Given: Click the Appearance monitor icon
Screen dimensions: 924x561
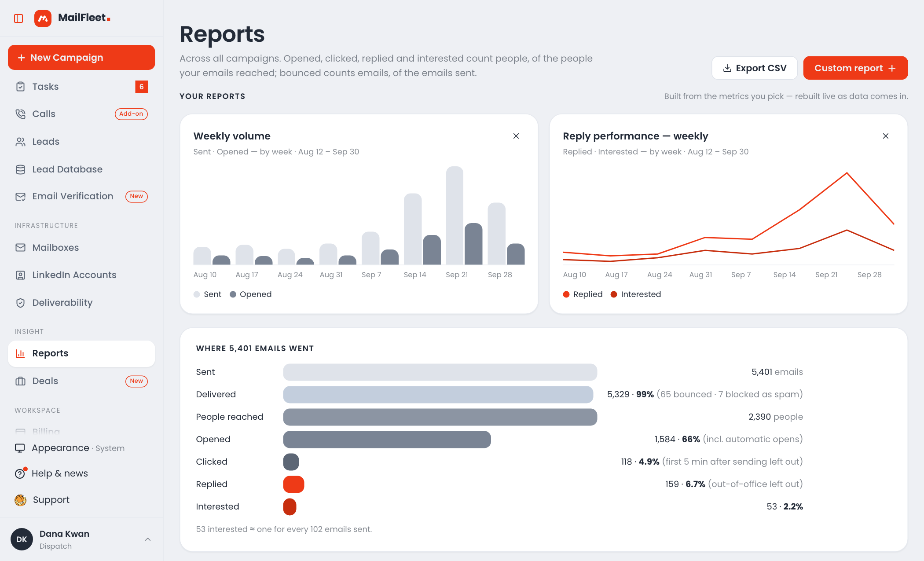Looking at the screenshot, I should pyautogui.click(x=20, y=448).
